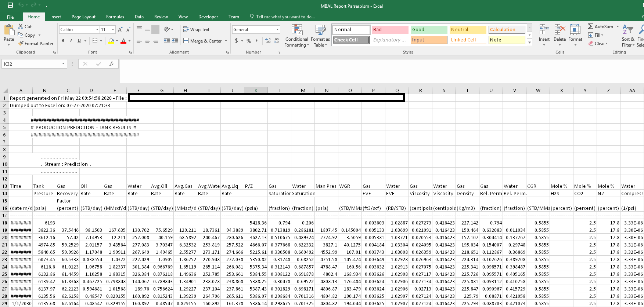
Task: Toggle Italic formatting
Action: (71, 41)
